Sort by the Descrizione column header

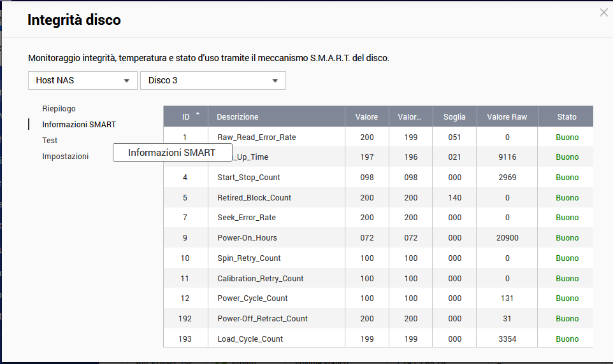(x=237, y=117)
